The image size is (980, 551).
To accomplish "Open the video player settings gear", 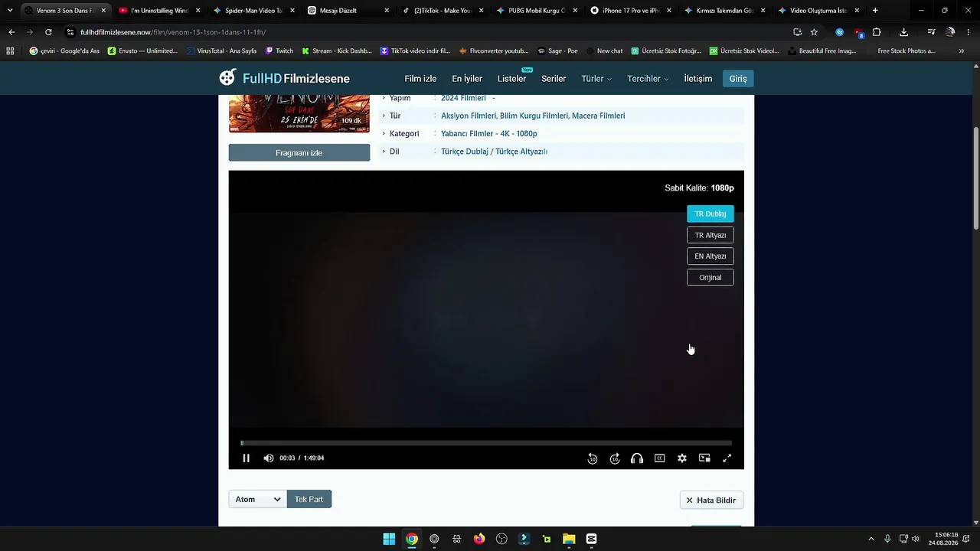I will tap(681, 458).
